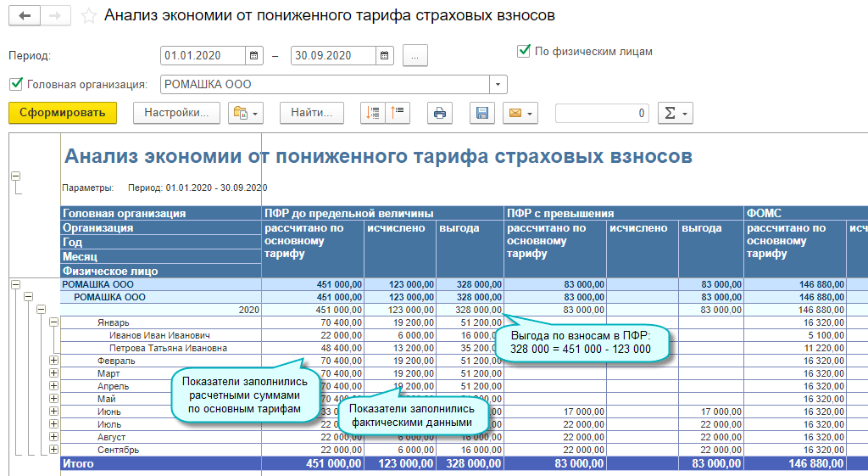Open the РОМАШКА ООО organization dropdown
Image resolution: width=868 pixels, height=476 pixels.
tap(498, 84)
